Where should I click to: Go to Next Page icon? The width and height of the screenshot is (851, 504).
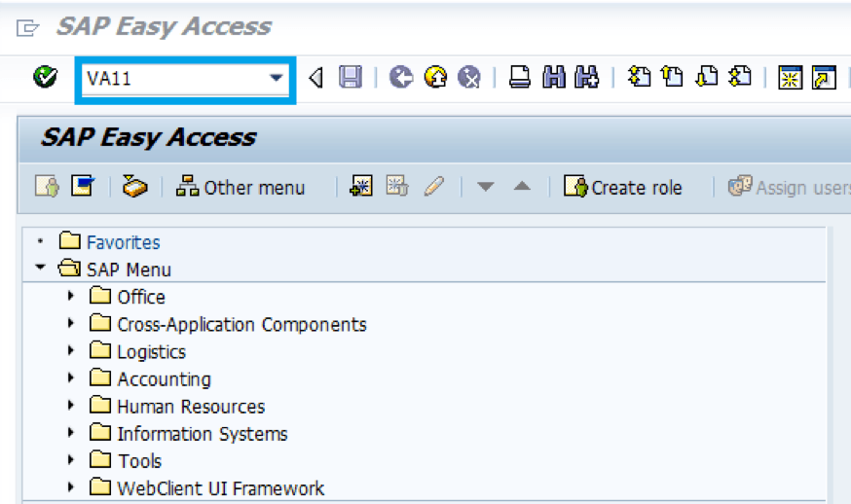click(707, 77)
